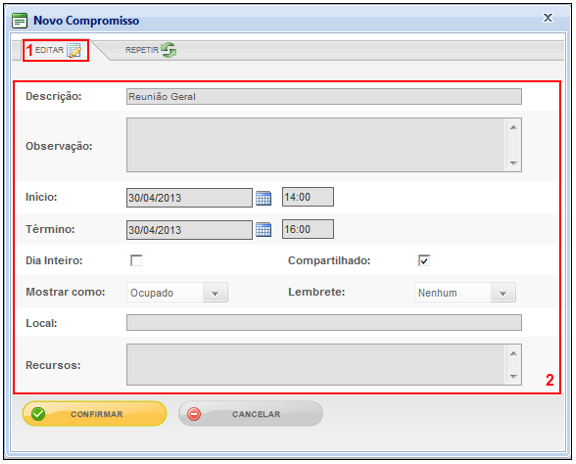Uncheck the Compartilhado checkbox
Image resolution: width=576 pixels, height=464 pixels.
coord(424,260)
